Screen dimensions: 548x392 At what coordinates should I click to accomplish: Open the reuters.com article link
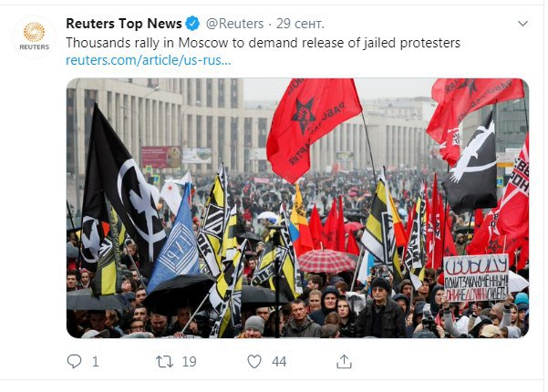pyautogui.click(x=149, y=60)
